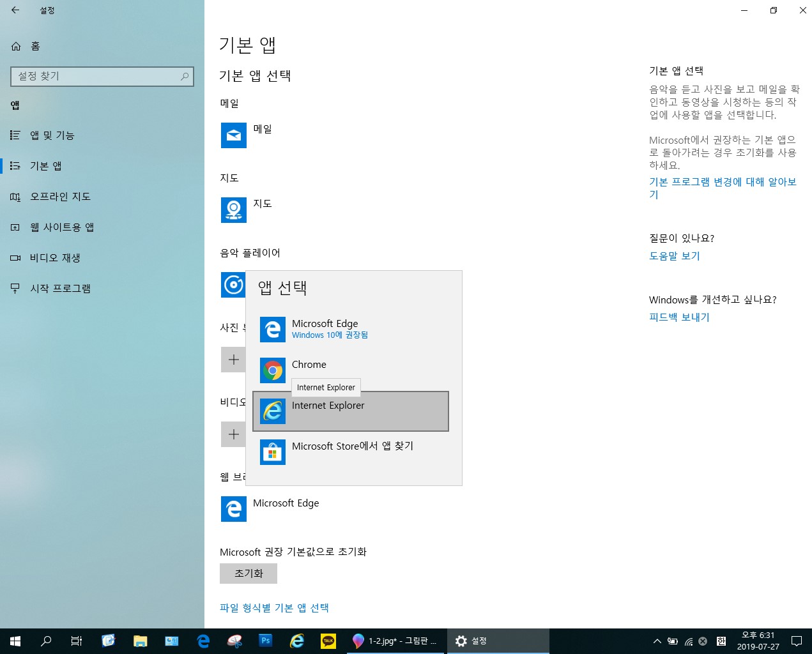Open KakaoTalk from taskbar
Image resolution: width=812 pixels, height=654 pixels.
pyautogui.click(x=328, y=641)
